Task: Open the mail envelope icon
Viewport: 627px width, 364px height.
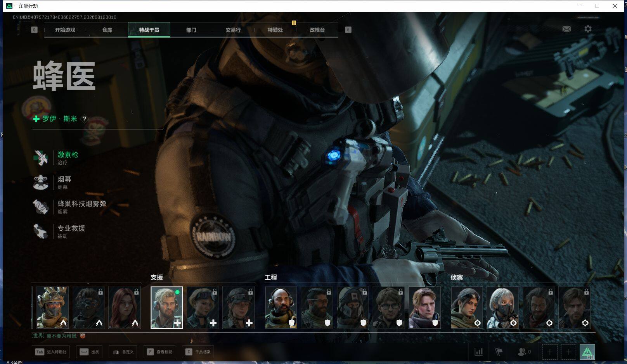Action: tap(566, 29)
